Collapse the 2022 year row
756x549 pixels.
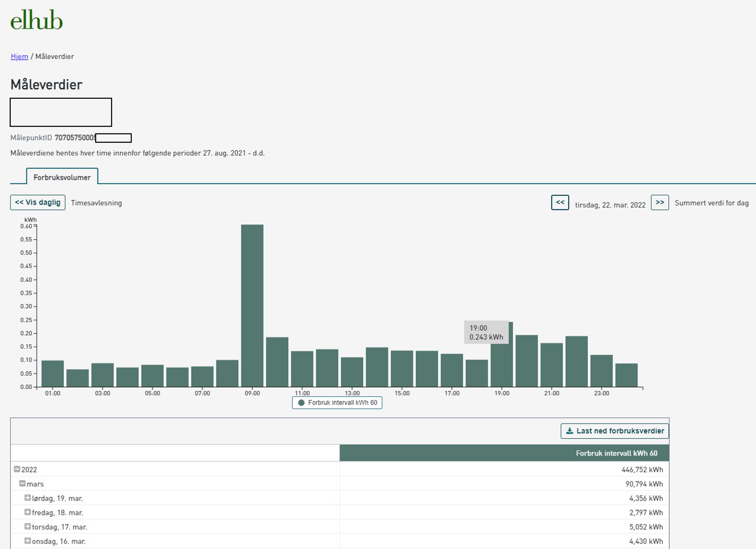click(17, 469)
